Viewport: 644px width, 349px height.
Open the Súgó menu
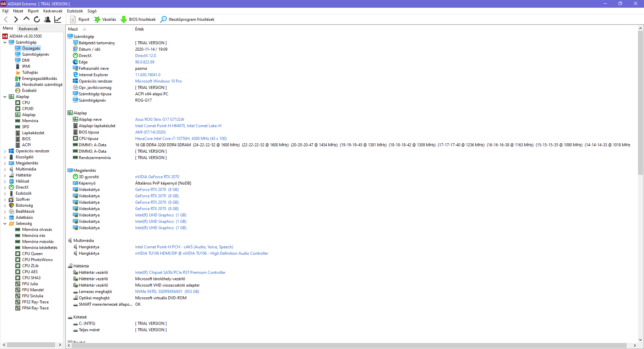pyautogui.click(x=92, y=11)
